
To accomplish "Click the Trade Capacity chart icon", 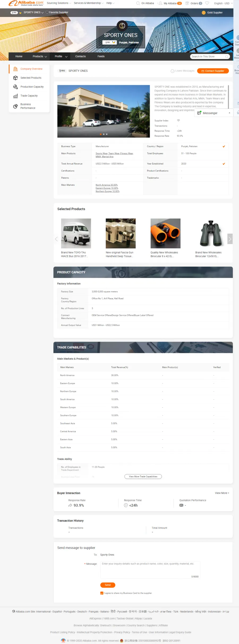I will (15, 96).
